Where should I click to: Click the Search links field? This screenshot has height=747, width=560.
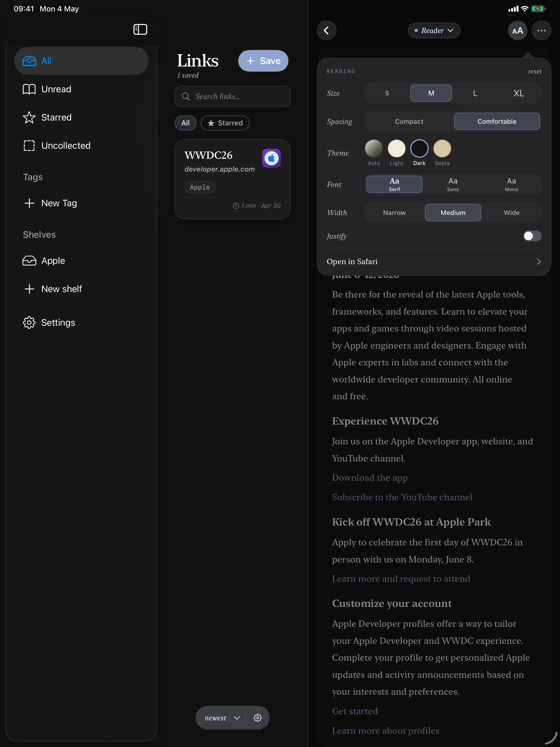(x=233, y=97)
